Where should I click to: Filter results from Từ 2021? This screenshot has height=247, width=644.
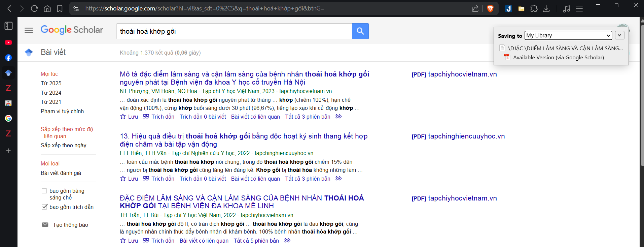[51, 102]
